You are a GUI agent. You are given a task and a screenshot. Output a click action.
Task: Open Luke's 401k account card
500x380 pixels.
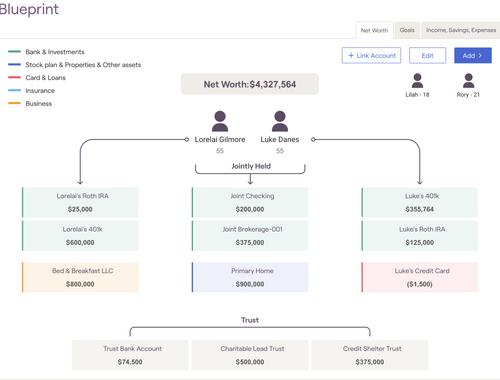[x=420, y=202]
